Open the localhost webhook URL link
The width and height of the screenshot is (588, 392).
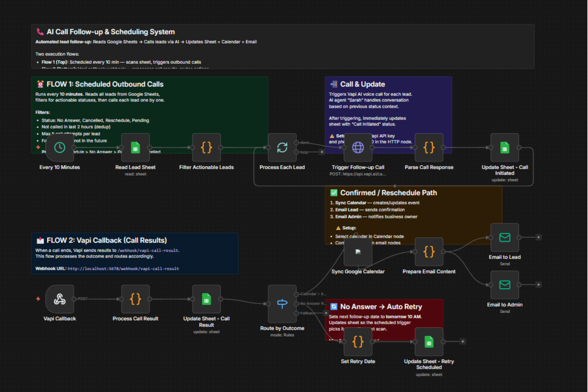(123, 269)
